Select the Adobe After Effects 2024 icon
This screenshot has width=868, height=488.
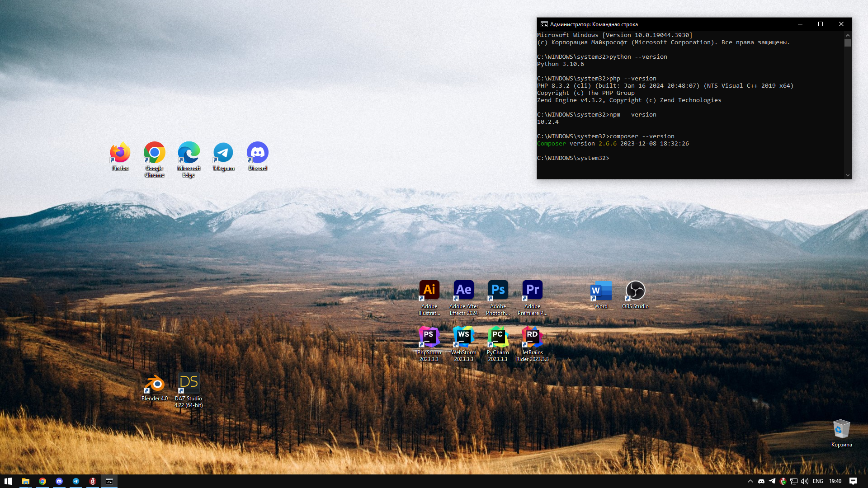pos(464,298)
